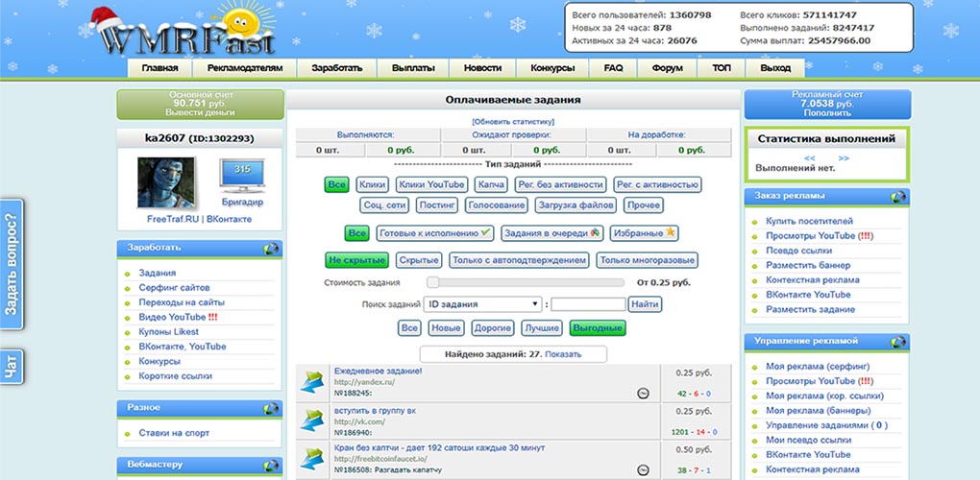Click the monitor rating icon showing 315

tap(242, 176)
